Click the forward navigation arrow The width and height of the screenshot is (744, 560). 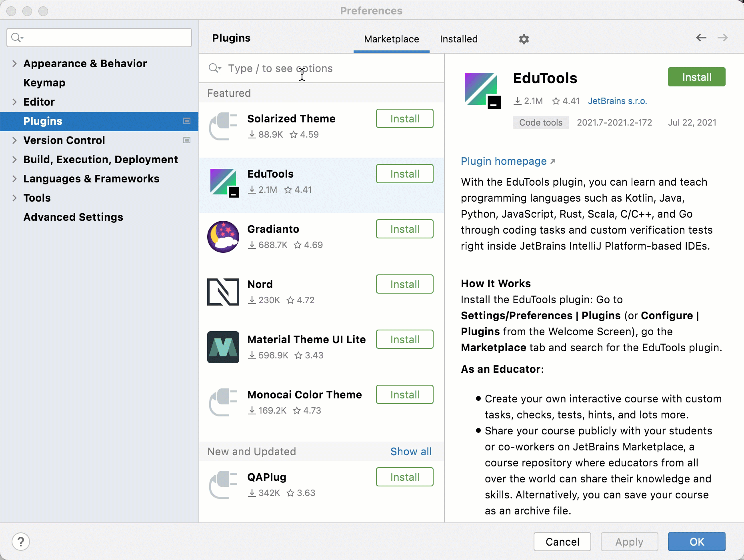(x=723, y=38)
